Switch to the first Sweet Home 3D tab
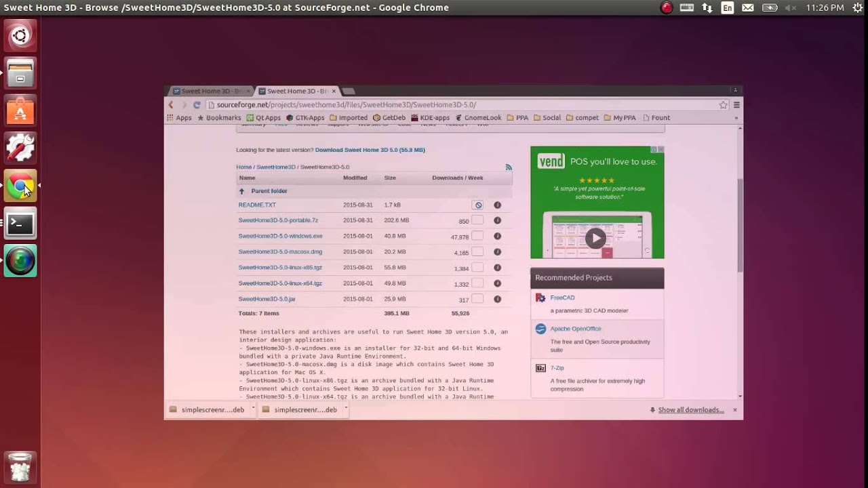The image size is (868, 488). click(210, 91)
